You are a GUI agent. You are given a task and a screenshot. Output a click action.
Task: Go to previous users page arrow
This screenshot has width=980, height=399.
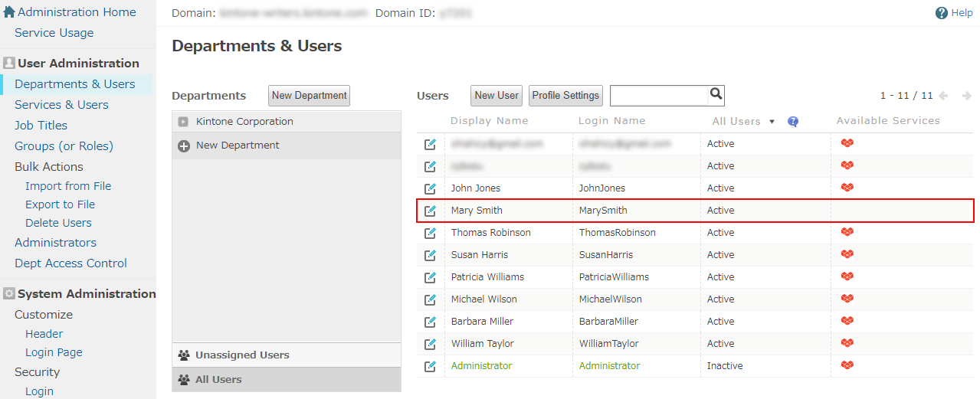point(943,96)
